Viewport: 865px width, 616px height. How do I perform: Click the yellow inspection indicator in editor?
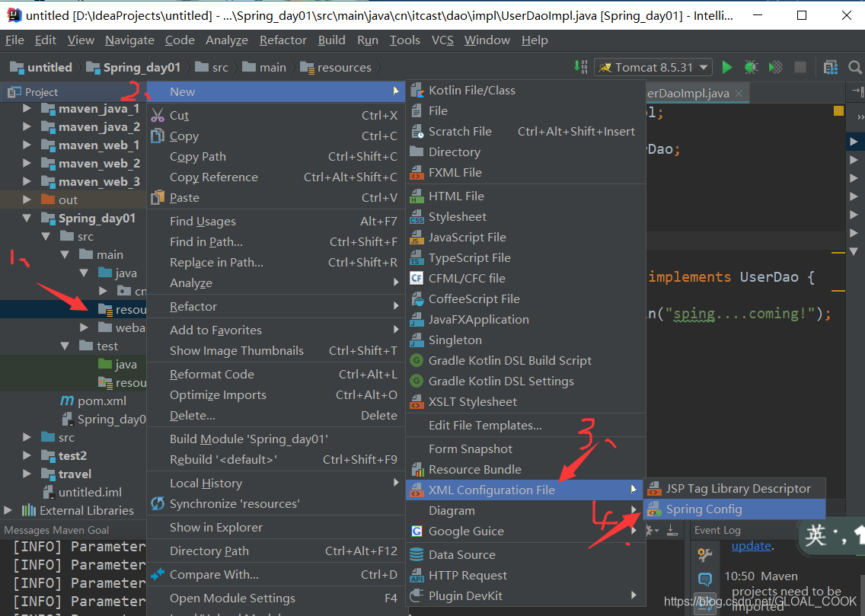click(x=838, y=111)
